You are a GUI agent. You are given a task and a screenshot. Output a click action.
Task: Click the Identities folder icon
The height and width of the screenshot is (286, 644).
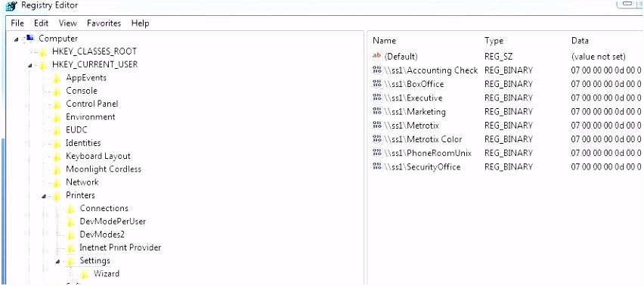[57, 144]
